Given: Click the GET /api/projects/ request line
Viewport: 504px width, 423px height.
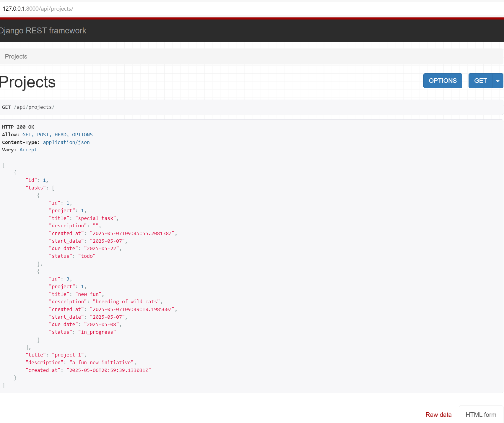Looking at the screenshot, I should pyautogui.click(x=28, y=107).
